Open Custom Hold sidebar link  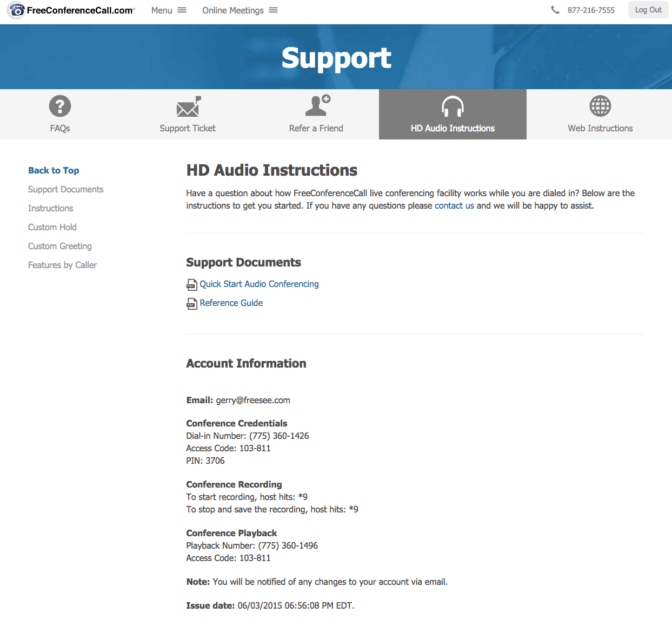click(x=52, y=227)
